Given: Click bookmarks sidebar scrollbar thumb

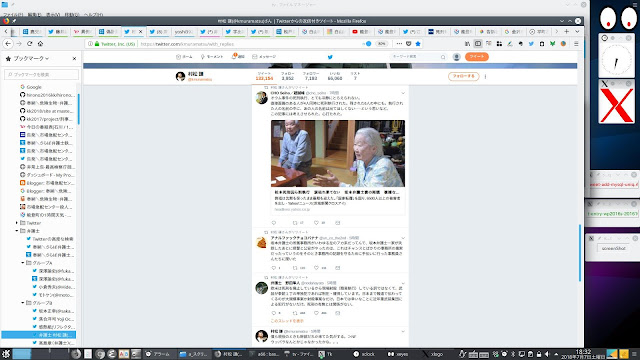Looking at the screenshot, I should tap(78, 109).
